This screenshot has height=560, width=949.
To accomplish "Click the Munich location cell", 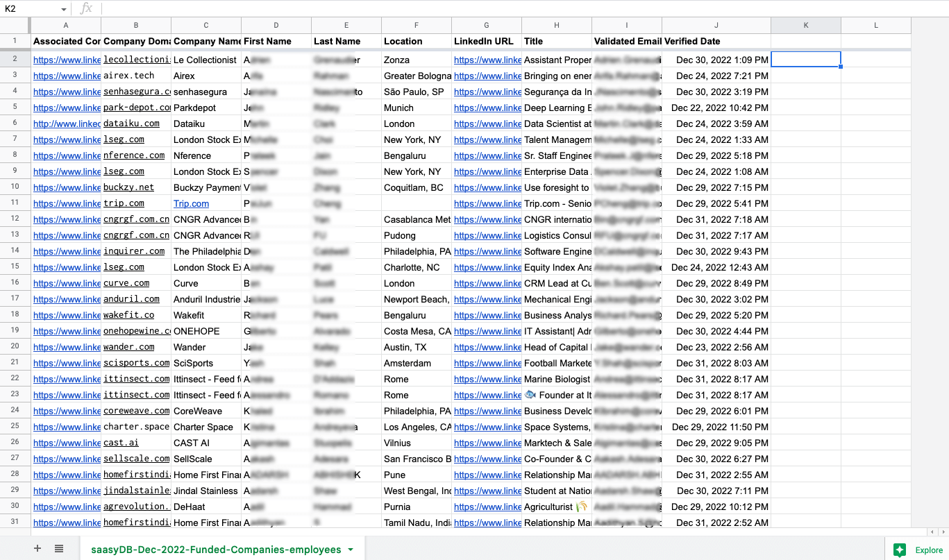I will coord(417,108).
